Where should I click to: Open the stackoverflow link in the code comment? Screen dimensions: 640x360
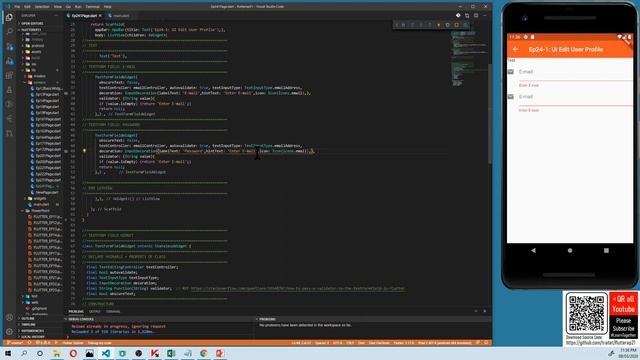pyautogui.click(x=298, y=289)
